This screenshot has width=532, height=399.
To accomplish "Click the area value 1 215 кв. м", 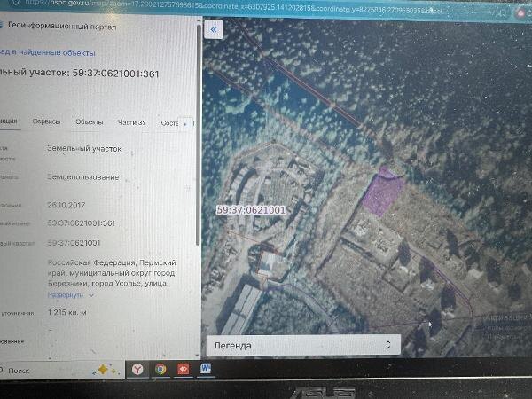I will click(67, 312).
